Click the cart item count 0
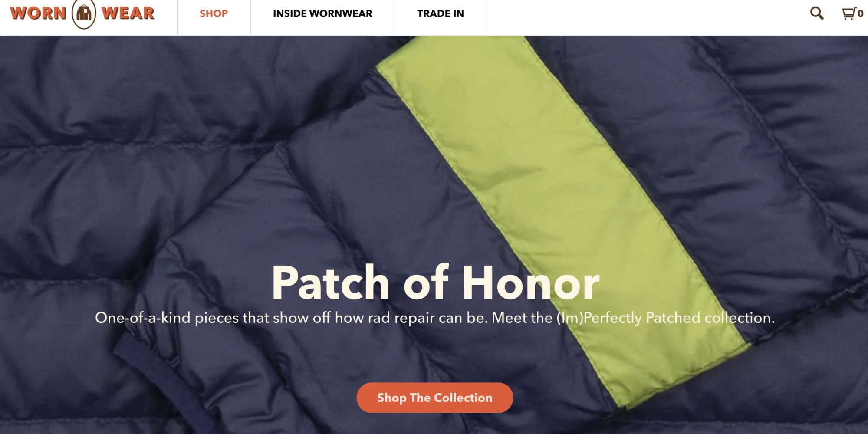The height and width of the screenshot is (434, 868). (x=860, y=14)
